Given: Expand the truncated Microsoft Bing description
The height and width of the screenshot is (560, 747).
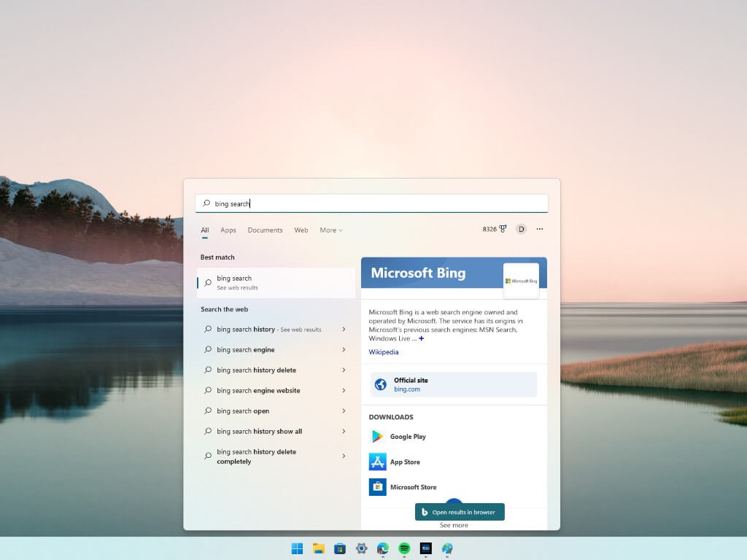Looking at the screenshot, I should [421, 338].
